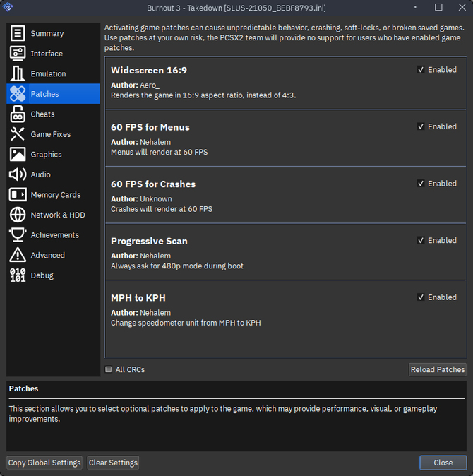
Task: Go to Interface settings label
Action: tap(47, 54)
